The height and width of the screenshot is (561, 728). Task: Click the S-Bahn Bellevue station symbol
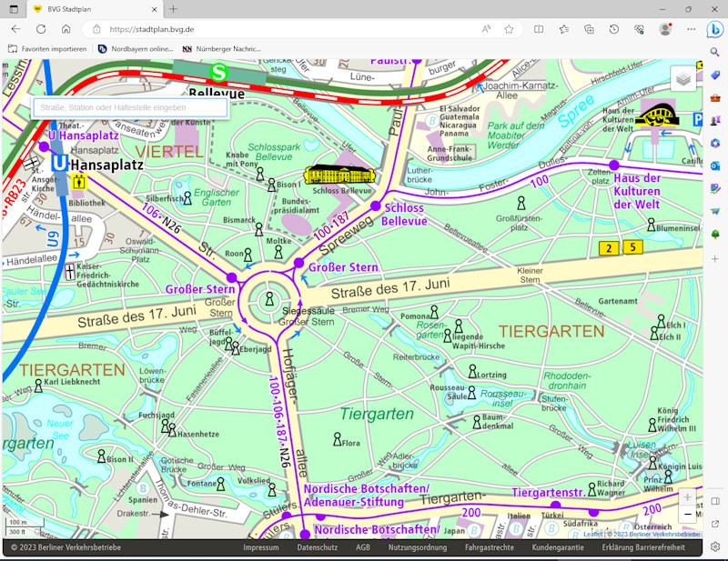coord(218,72)
